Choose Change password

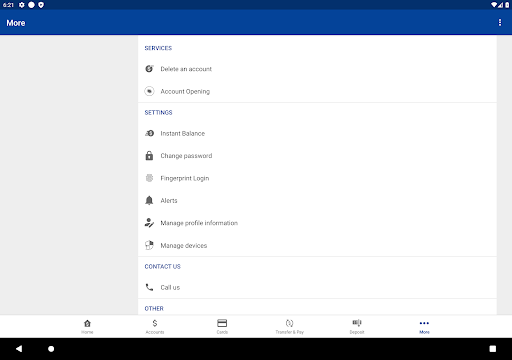pos(317,156)
